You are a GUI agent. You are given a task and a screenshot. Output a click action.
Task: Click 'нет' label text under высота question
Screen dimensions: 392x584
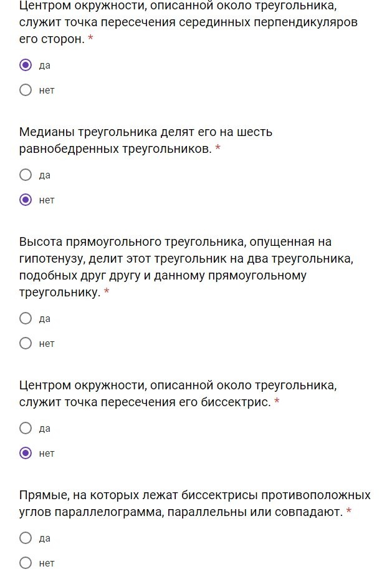coord(47,344)
